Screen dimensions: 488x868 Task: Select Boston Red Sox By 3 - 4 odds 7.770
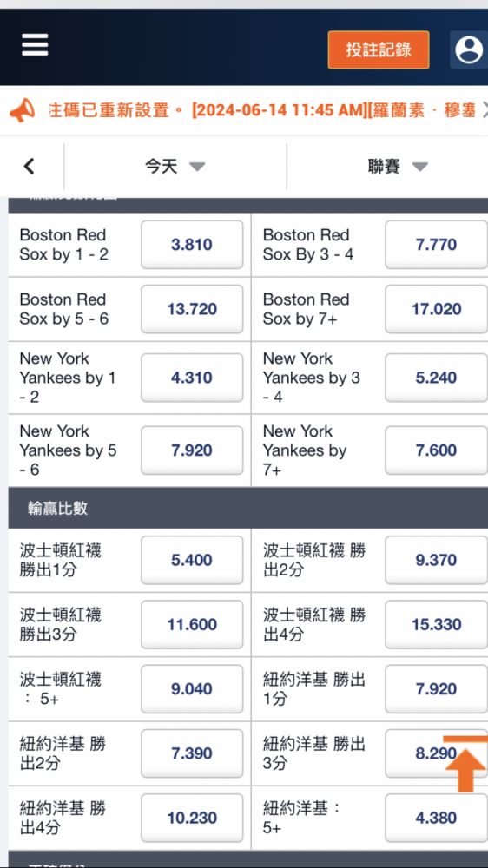pyautogui.click(x=437, y=245)
